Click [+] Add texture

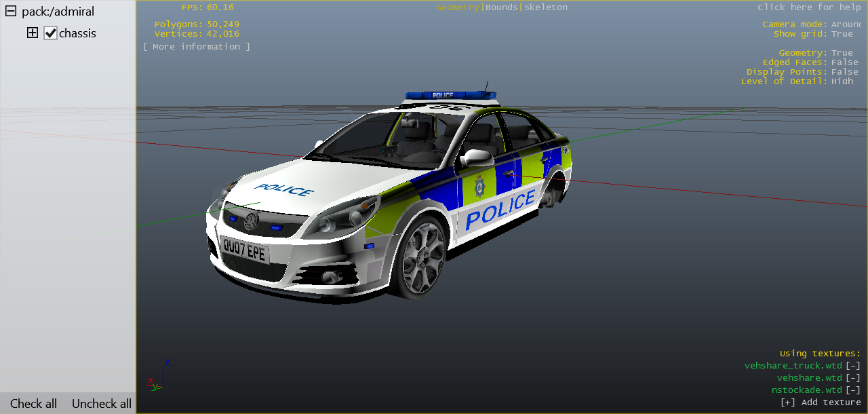click(821, 402)
